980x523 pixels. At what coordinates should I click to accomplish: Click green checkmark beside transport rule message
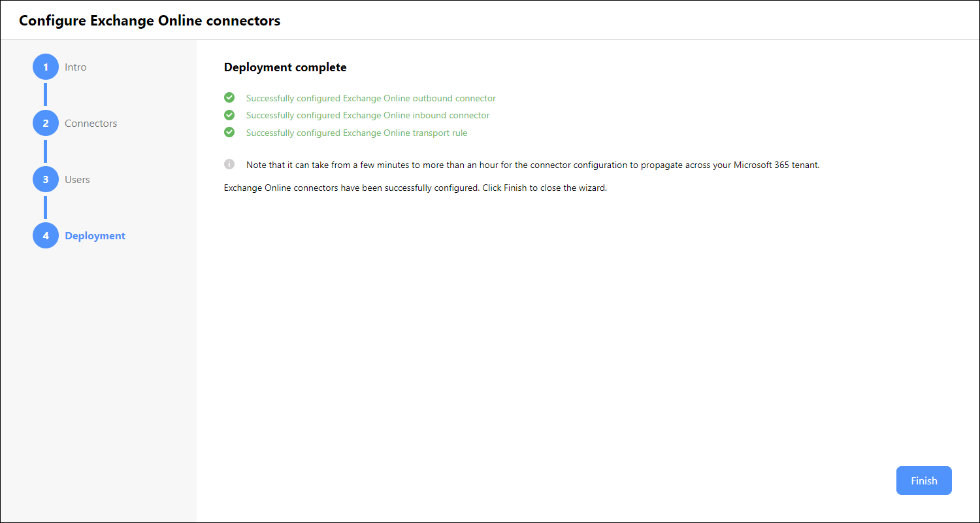[x=229, y=132]
